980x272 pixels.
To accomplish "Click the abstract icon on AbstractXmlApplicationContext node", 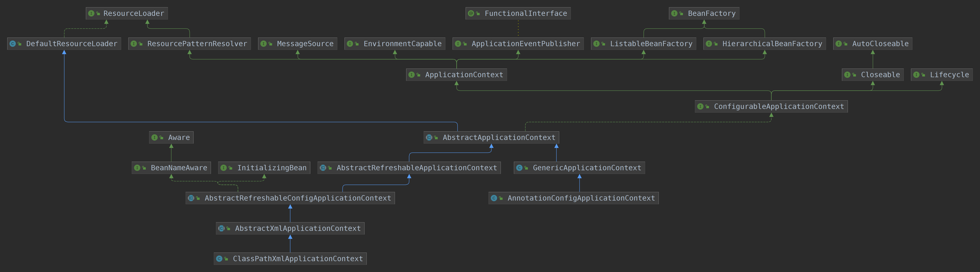I will click(221, 229).
